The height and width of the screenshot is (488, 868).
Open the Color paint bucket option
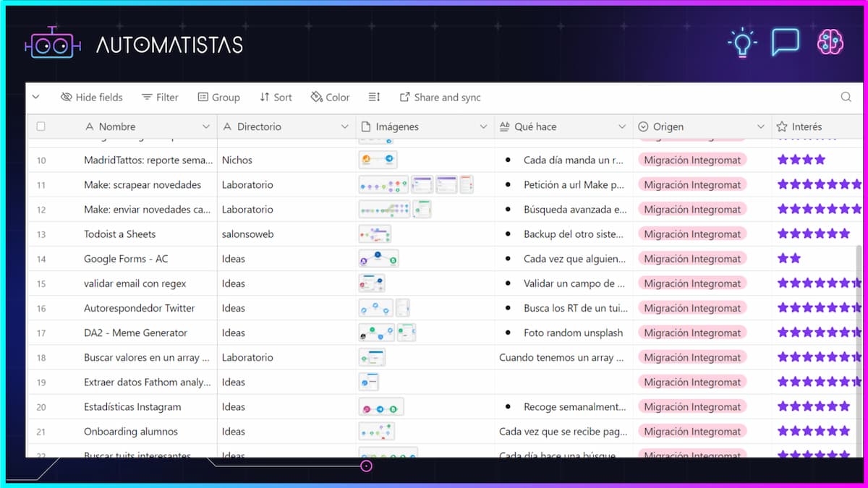pos(330,97)
